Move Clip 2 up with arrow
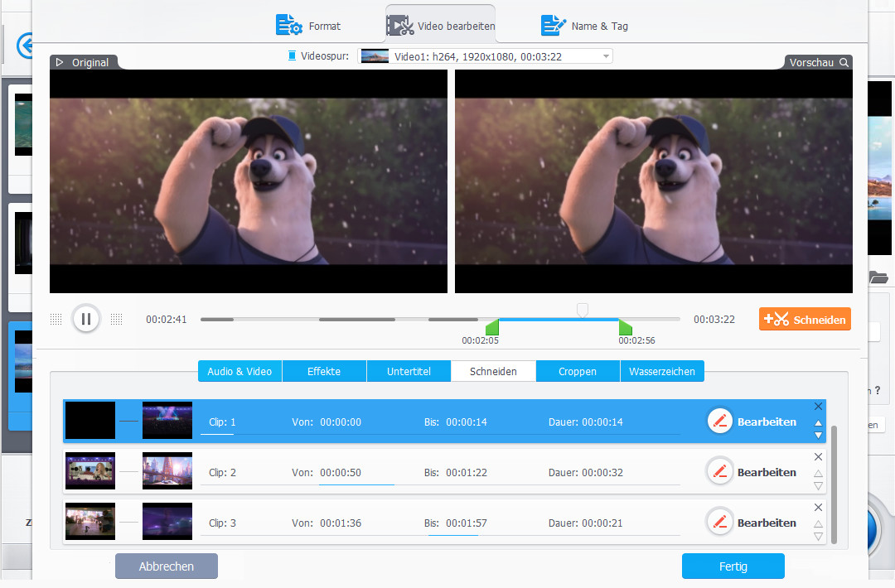 pyautogui.click(x=818, y=474)
